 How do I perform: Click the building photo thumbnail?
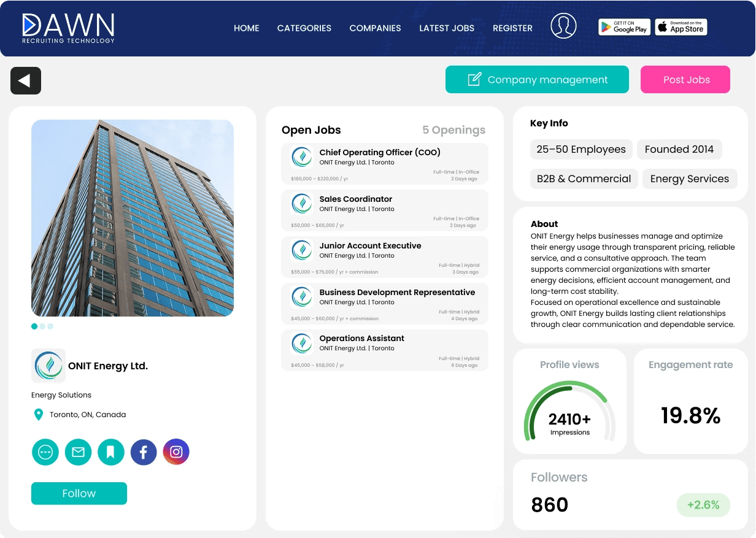[133, 218]
